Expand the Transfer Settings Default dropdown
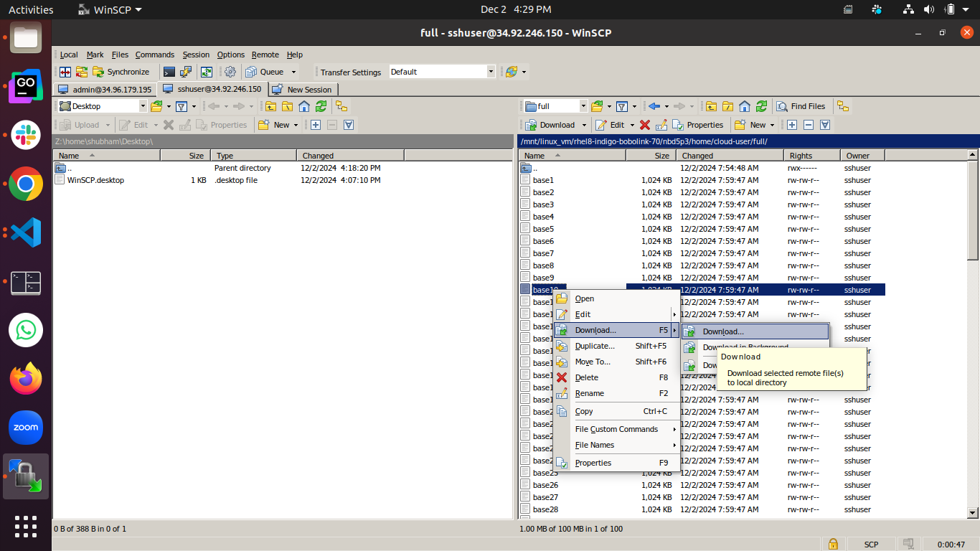This screenshot has width=980, height=551. tap(491, 72)
